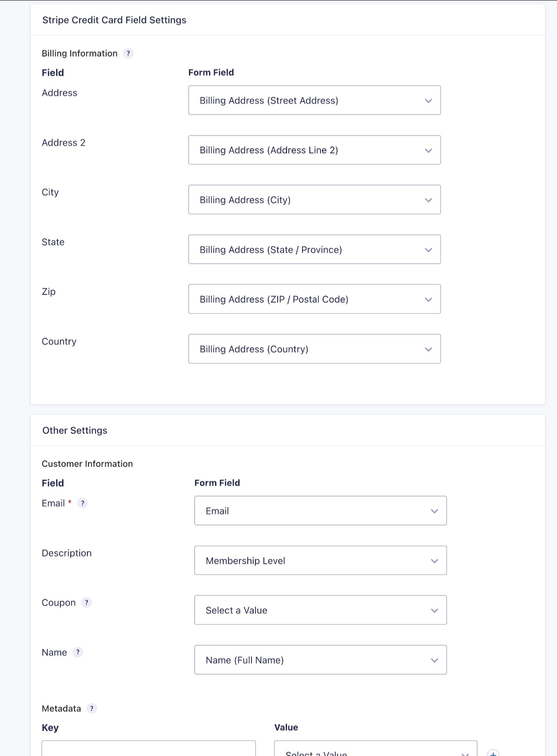557x756 pixels.
Task: Click the Metadata label text
Action: (x=61, y=708)
